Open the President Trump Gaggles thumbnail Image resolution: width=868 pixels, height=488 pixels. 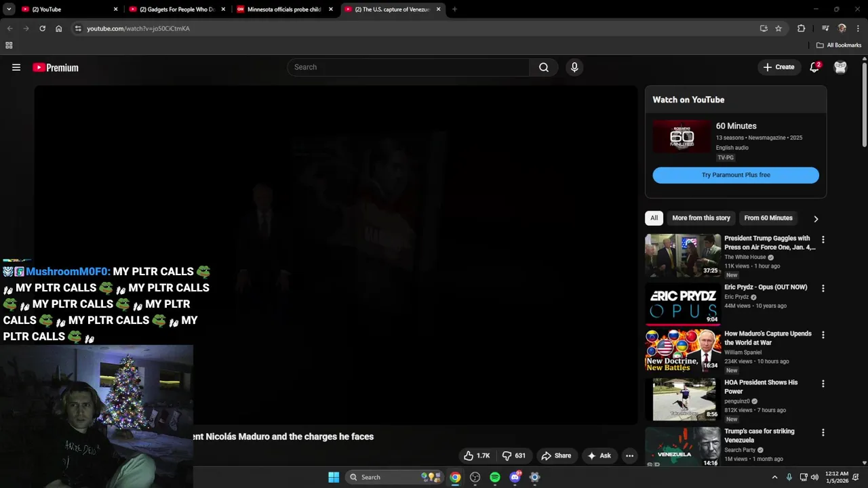[682, 256]
